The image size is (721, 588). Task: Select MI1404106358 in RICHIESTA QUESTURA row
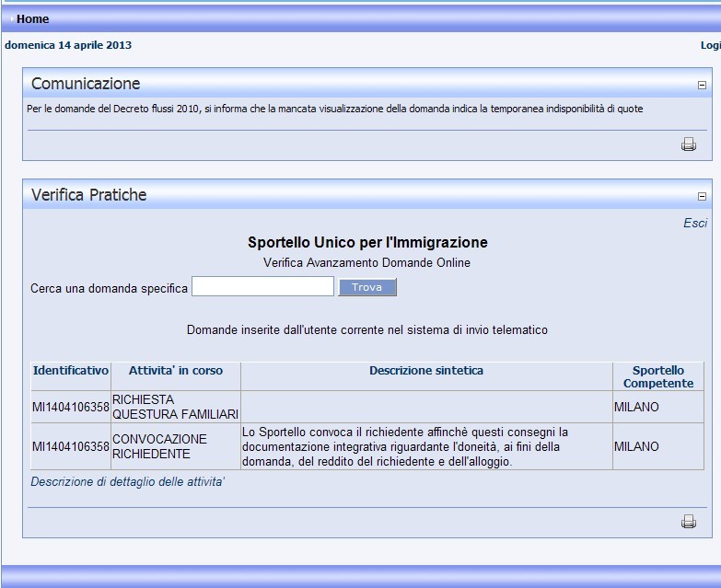coord(71,407)
